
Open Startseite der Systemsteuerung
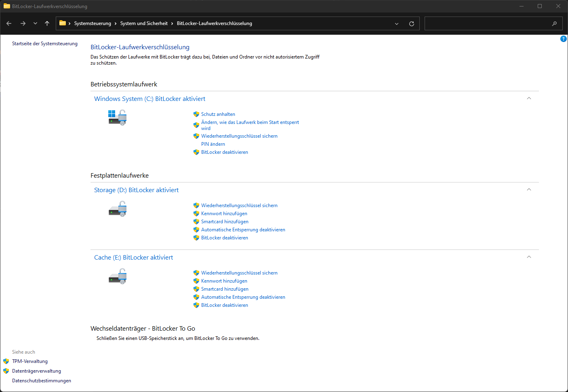coord(45,44)
